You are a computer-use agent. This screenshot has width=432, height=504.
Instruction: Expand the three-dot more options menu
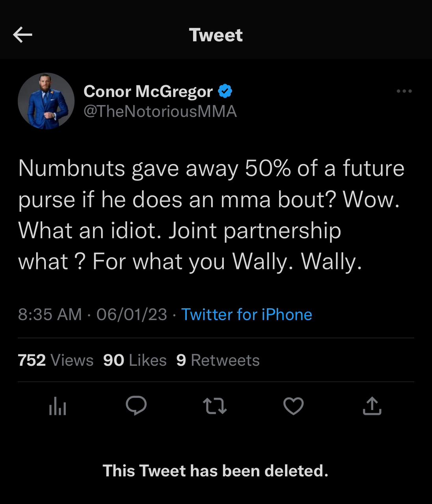404,91
